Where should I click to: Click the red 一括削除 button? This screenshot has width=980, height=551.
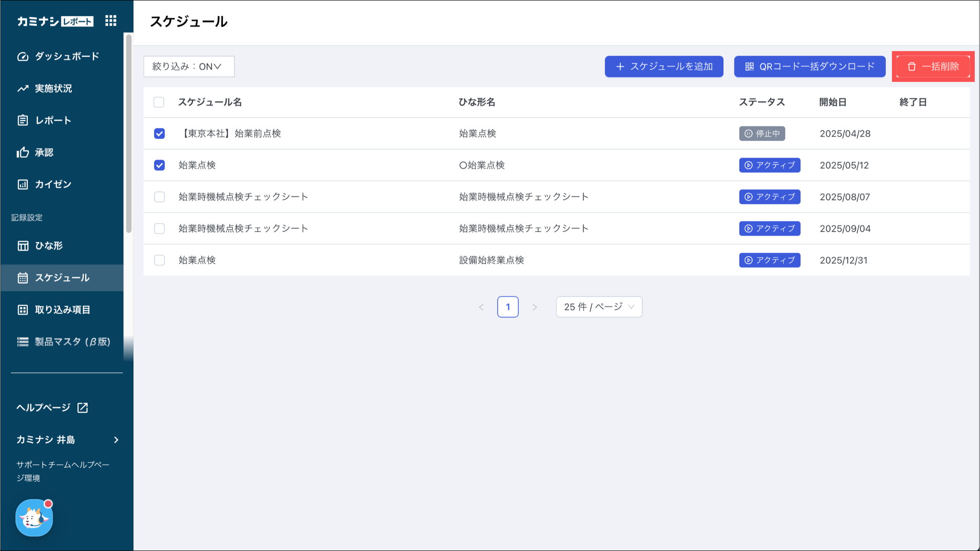click(x=933, y=67)
